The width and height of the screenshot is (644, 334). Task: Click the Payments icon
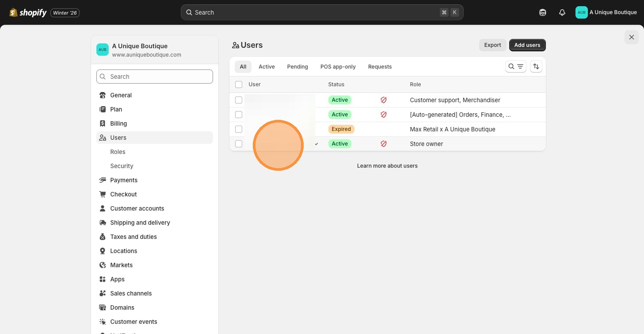[x=103, y=180]
